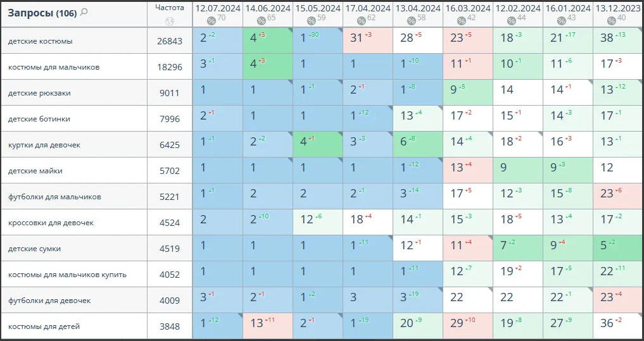Screen dimensions: 644x341
Task: Click the search magnifier next to Запросы
Action: coord(84,13)
